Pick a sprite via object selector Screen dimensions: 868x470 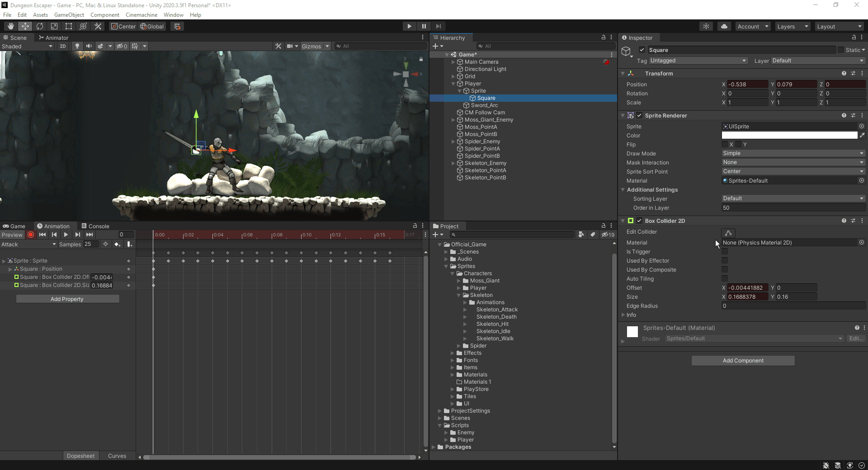pos(862,126)
